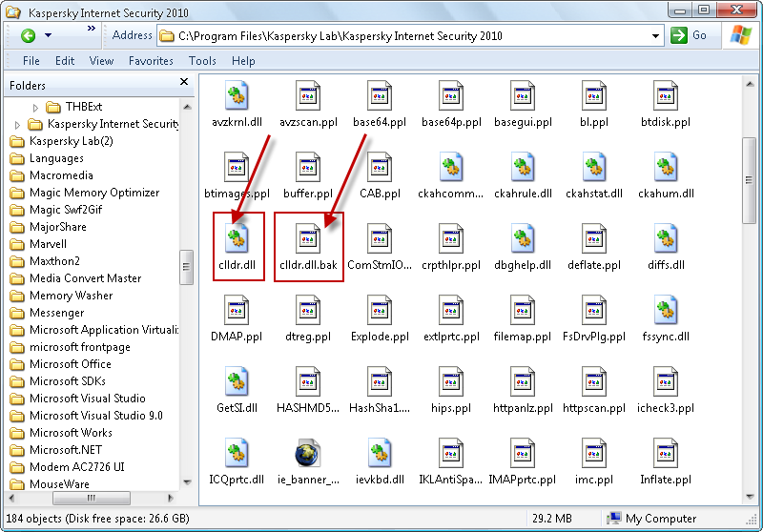Click the deflate.ppl file name
Screen dimensions: 763x532
(593, 265)
